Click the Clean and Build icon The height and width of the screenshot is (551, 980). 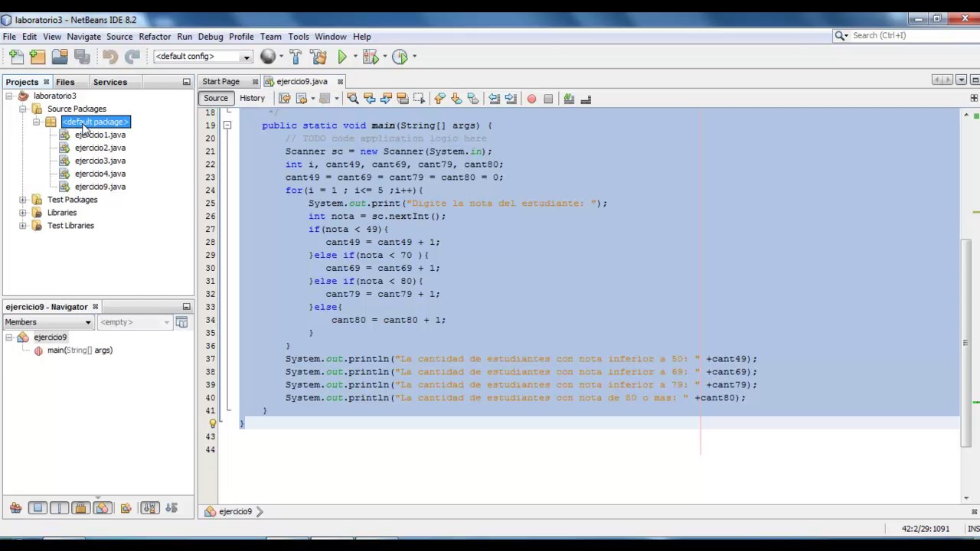point(318,57)
